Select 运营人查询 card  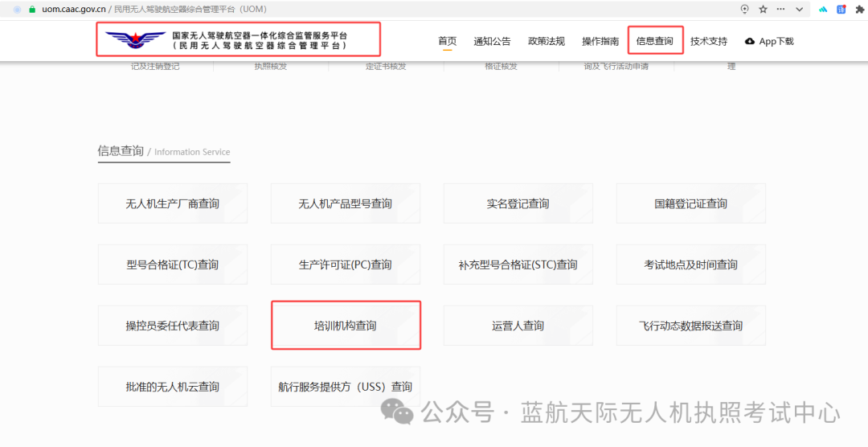(x=518, y=326)
